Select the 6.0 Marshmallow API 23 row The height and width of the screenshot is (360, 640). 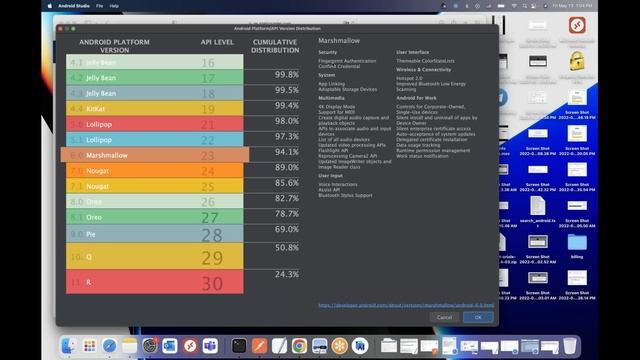(x=155, y=155)
